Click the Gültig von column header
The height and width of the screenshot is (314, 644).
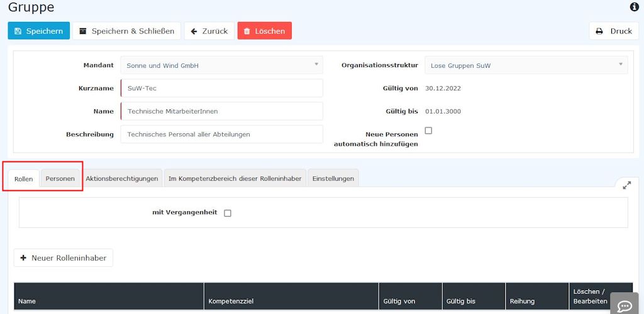[x=410, y=296]
